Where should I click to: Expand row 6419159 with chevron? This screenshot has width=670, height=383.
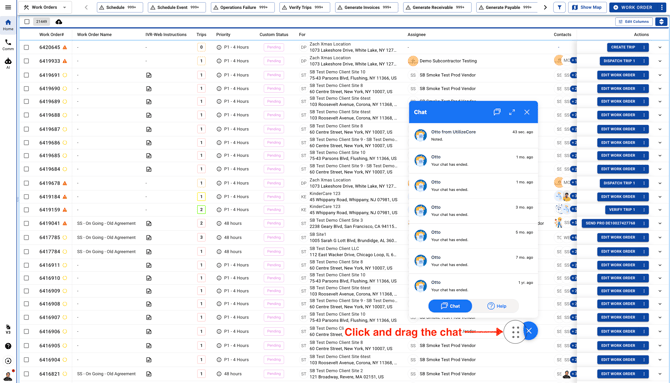pyautogui.click(x=660, y=209)
